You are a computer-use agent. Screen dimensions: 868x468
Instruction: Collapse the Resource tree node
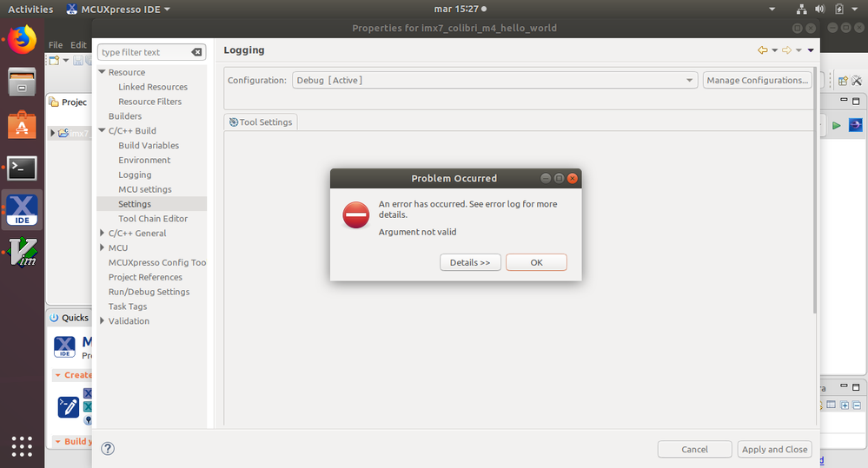[102, 72]
